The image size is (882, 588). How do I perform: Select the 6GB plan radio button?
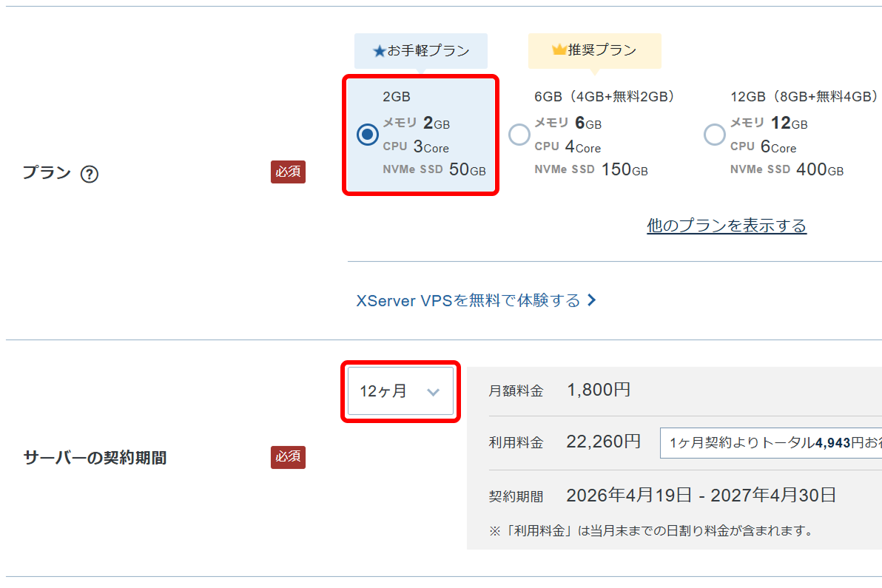pos(520,135)
